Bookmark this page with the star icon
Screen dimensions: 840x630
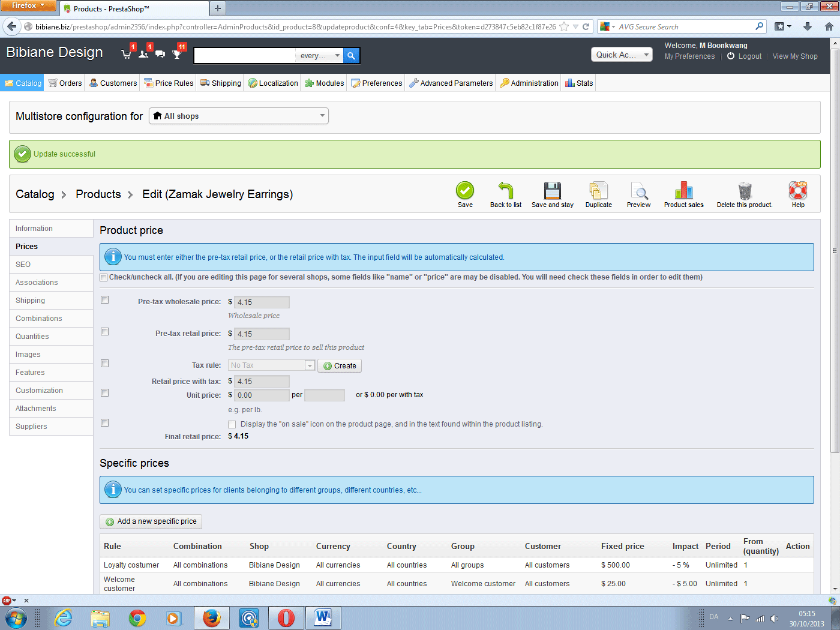tap(564, 26)
